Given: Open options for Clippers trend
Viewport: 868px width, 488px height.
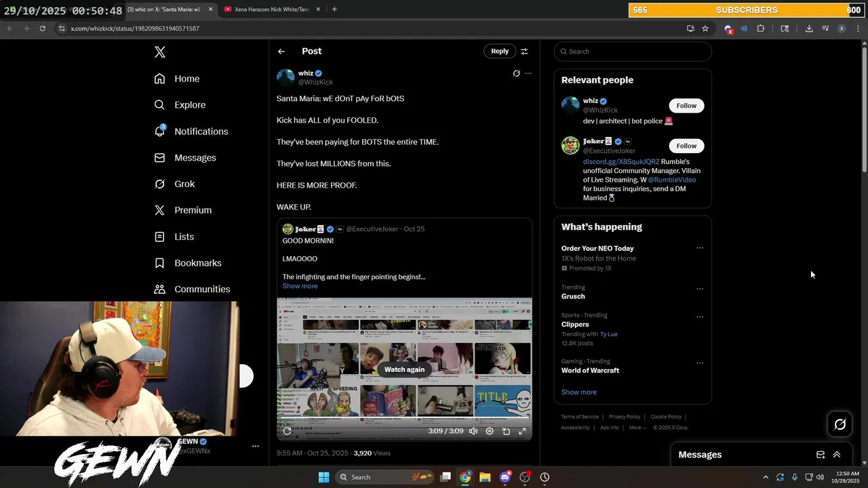Looking at the screenshot, I should [x=700, y=317].
